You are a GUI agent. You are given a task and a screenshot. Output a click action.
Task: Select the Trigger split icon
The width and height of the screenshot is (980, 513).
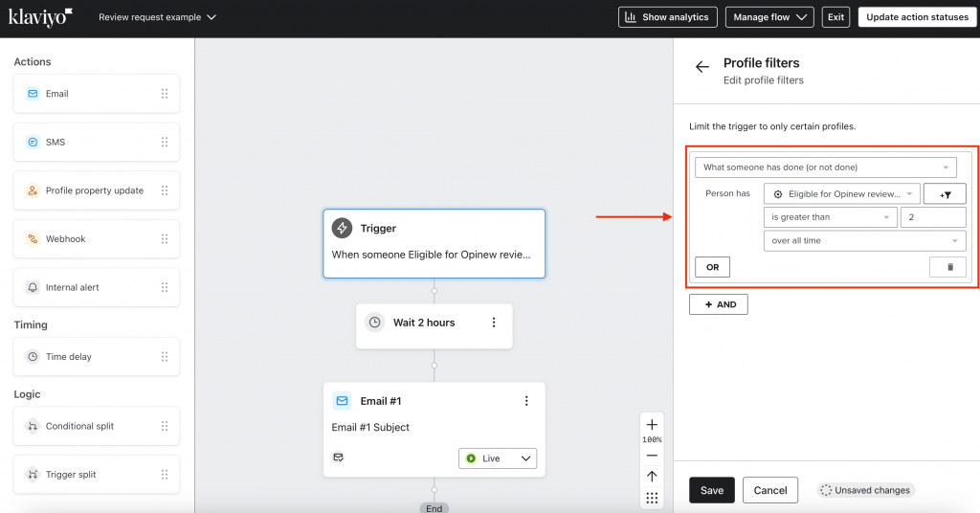pos(33,475)
